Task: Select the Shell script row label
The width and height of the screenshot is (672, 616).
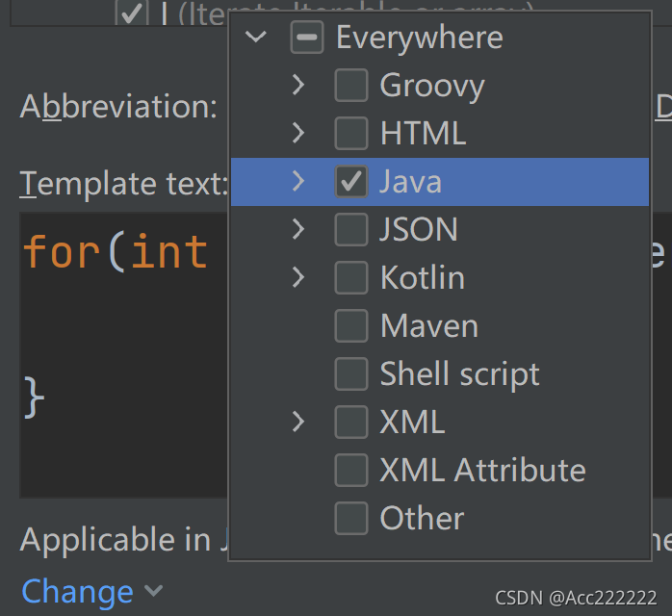Action: pos(460,374)
